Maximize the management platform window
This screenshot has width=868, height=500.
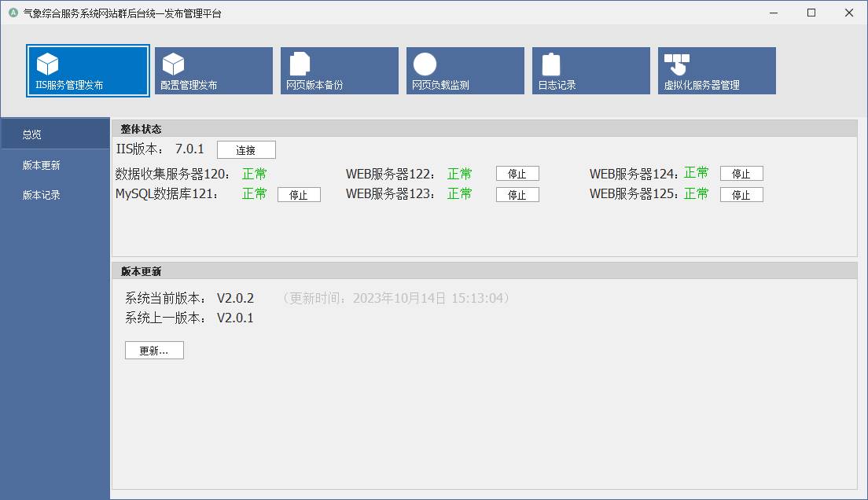click(811, 13)
